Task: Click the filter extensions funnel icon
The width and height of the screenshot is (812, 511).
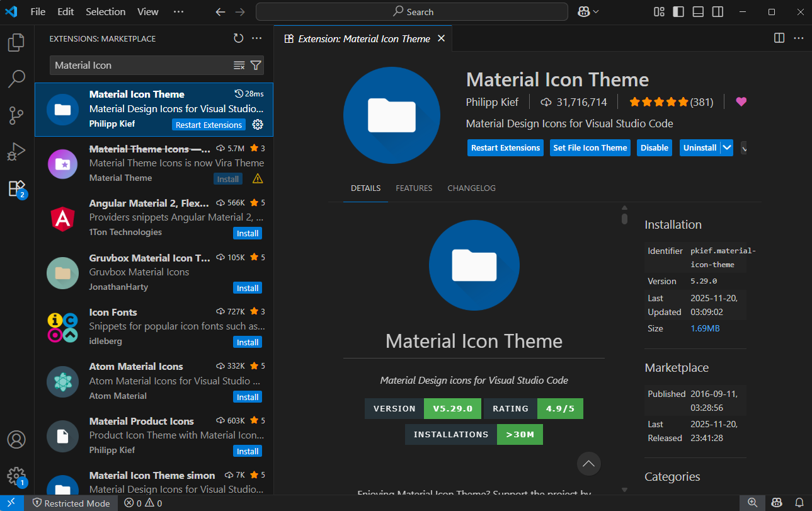Action: [256, 65]
